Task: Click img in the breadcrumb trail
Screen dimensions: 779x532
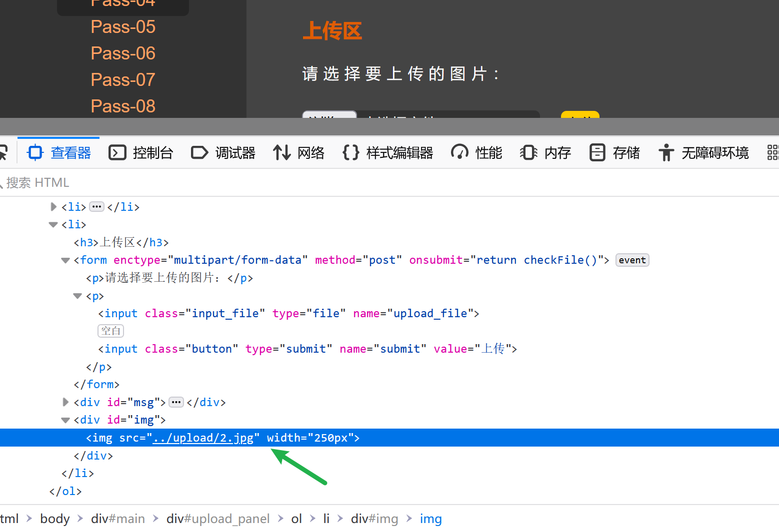Action: click(x=430, y=519)
